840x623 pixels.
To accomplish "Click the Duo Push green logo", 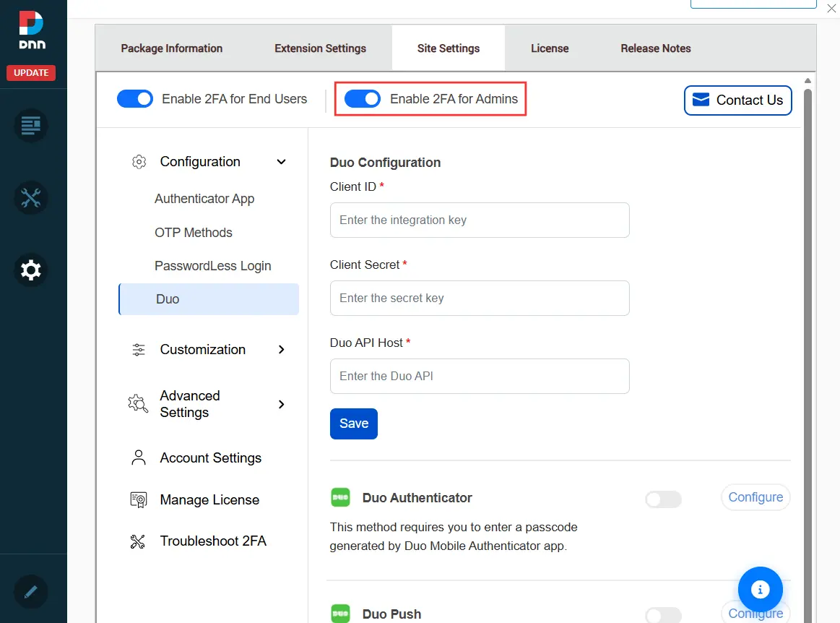I will (340, 614).
